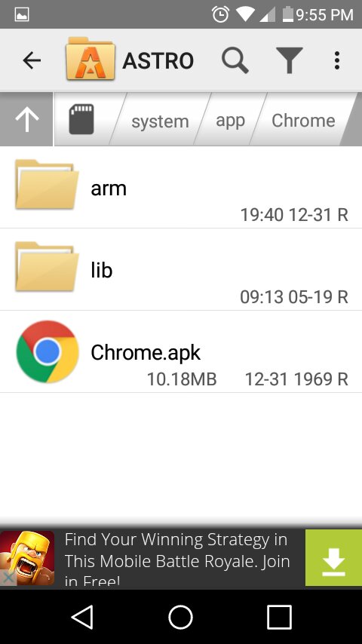This screenshot has height=644, width=362.
Task: Open the search magnifier icon
Action: point(235,60)
